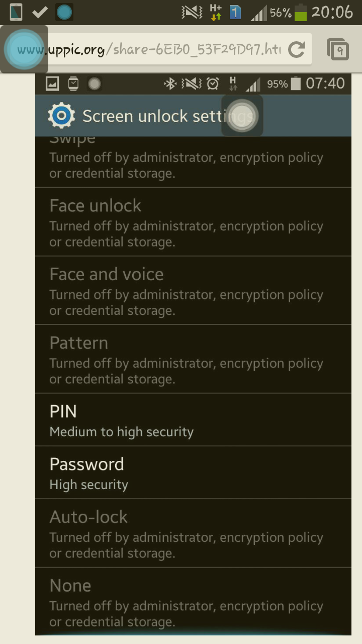The image size is (362, 644).
Task: Focus the uppic.org URL address field
Action: click(x=148, y=50)
